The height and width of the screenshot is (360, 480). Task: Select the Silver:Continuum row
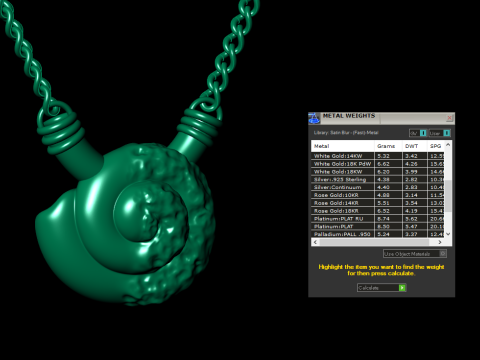click(x=378, y=187)
